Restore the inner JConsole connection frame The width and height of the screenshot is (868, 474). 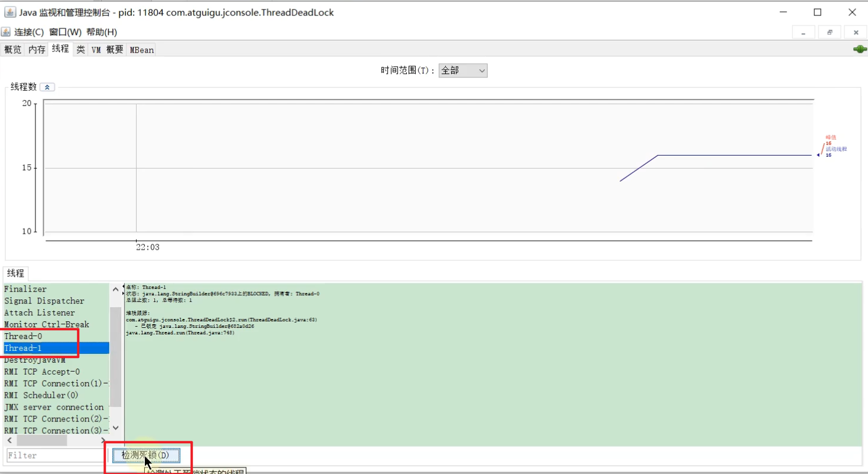pyautogui.click(x=830, y=33)
